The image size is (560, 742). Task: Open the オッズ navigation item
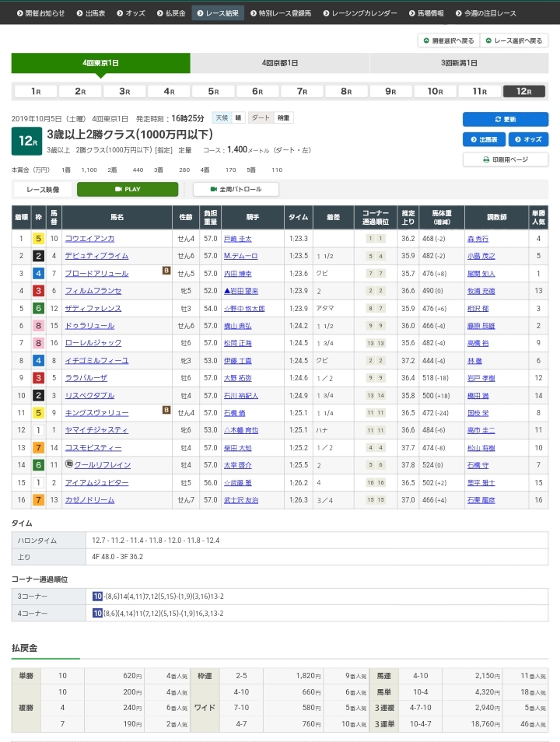pyautogui.click(x=131, y=13)
